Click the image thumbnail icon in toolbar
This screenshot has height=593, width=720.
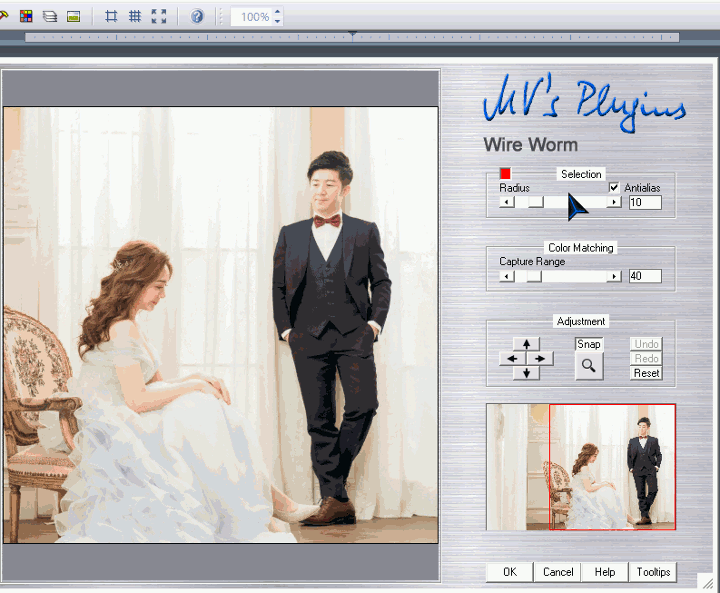click(73, 16)
